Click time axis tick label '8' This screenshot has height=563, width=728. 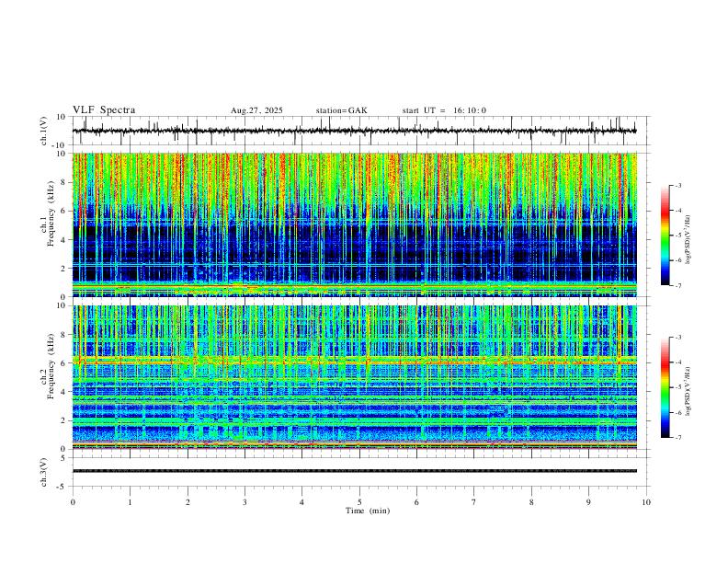pos(531,502)
